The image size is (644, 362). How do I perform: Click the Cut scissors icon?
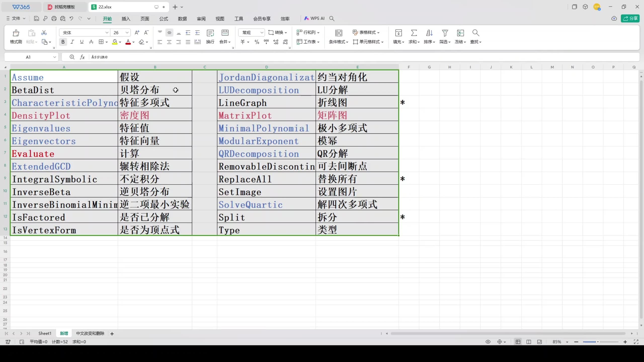point(44,33)
